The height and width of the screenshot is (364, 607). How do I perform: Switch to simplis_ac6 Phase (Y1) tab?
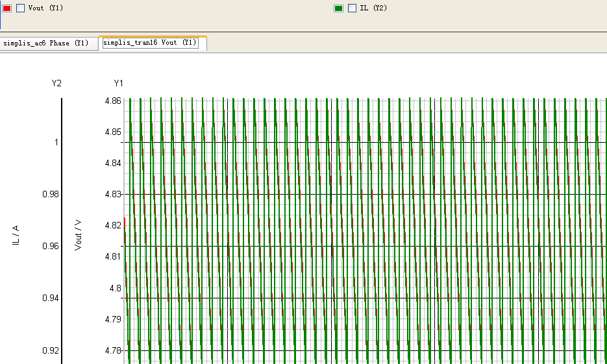point(45,43)
